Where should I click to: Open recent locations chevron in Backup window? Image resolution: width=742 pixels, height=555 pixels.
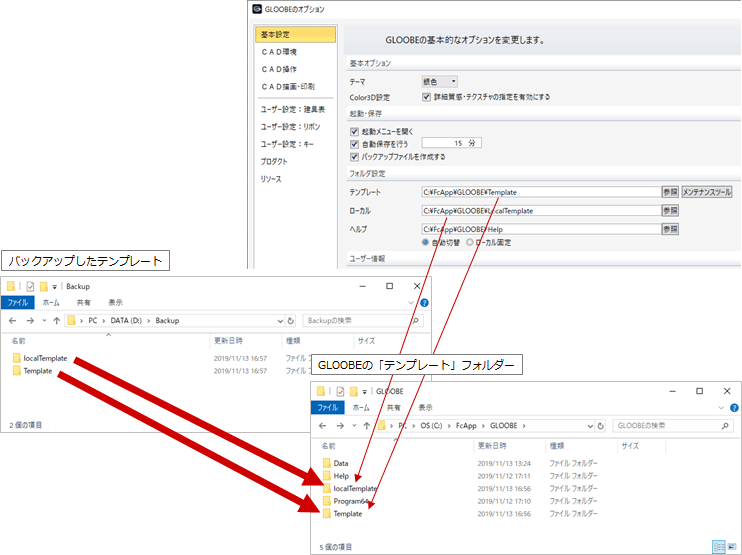pyautogui.click(x=44, y=321)
